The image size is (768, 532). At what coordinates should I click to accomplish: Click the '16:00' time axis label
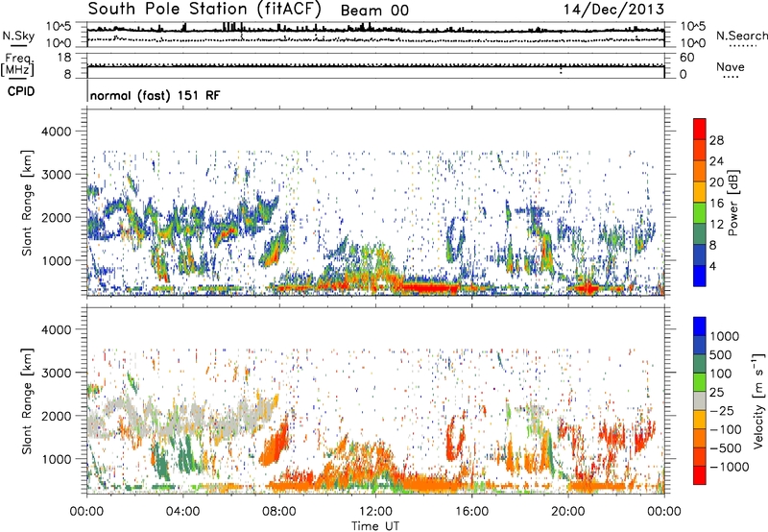pos(471,512)
